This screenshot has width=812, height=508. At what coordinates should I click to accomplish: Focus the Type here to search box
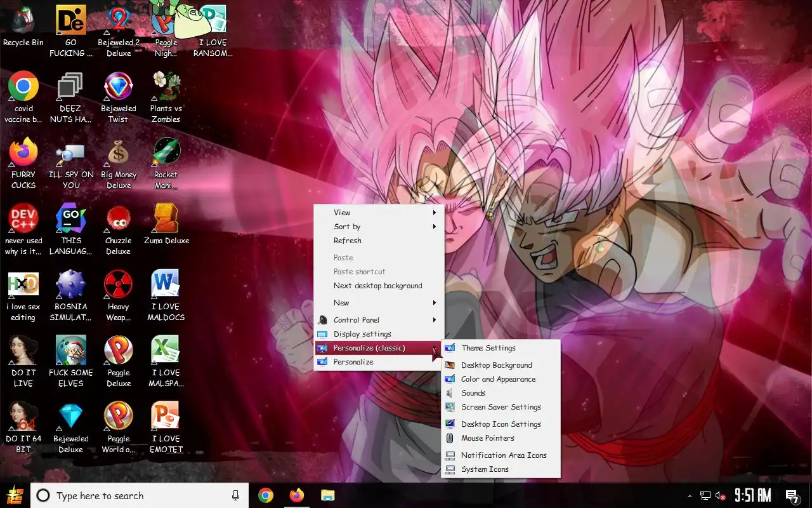(x=140, y=495)
